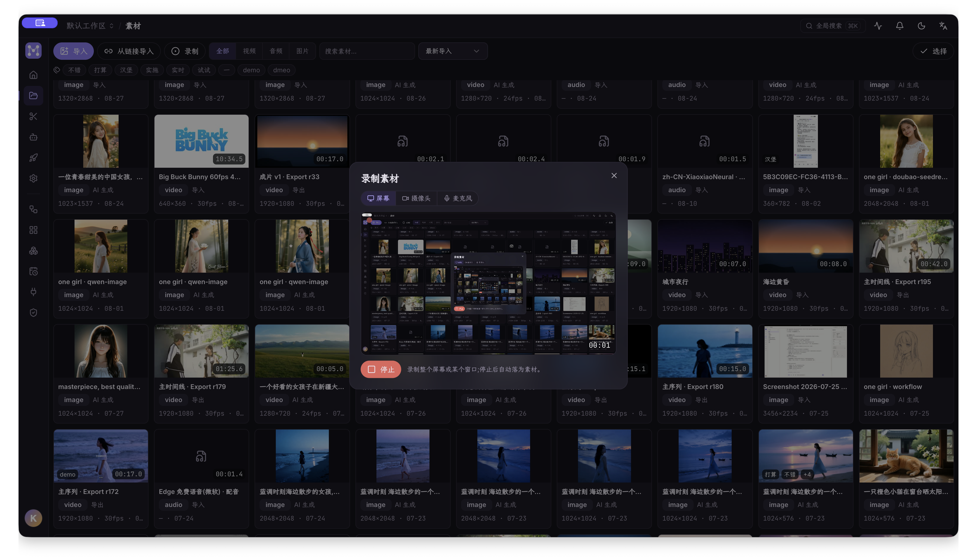977x560 pixels.
Task: Open the robot icon in the sidebar
Action: pos(33,137)
